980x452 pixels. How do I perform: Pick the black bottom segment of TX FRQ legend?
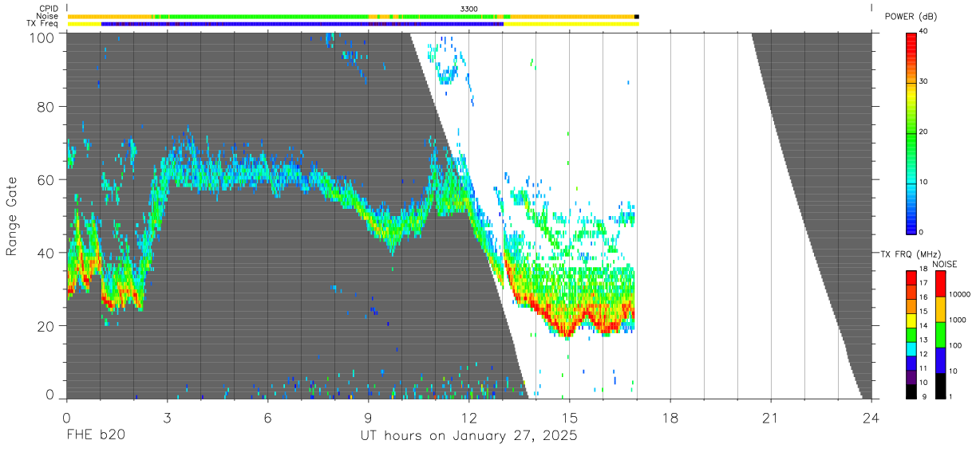coord(912,390)
